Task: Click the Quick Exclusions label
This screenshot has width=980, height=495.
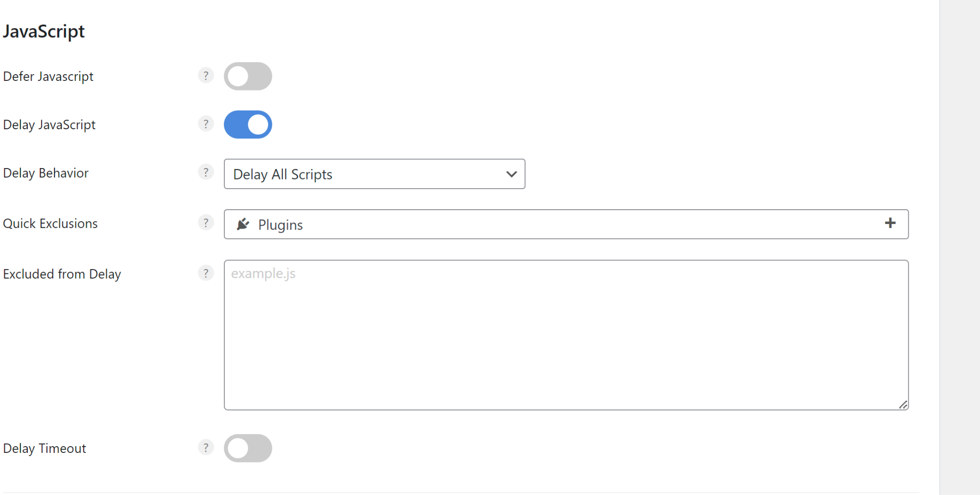Action: pyautogui.click(x=50, y=224)
